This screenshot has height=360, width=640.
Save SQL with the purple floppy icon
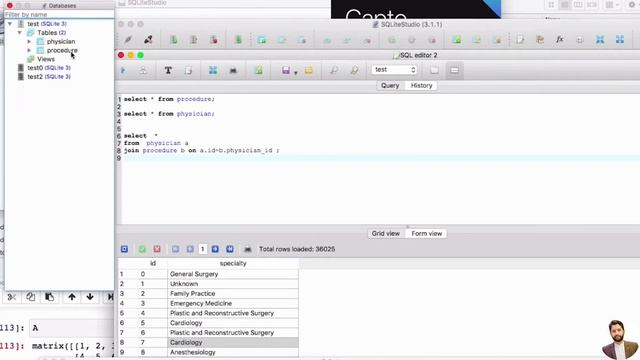(286, 70)
